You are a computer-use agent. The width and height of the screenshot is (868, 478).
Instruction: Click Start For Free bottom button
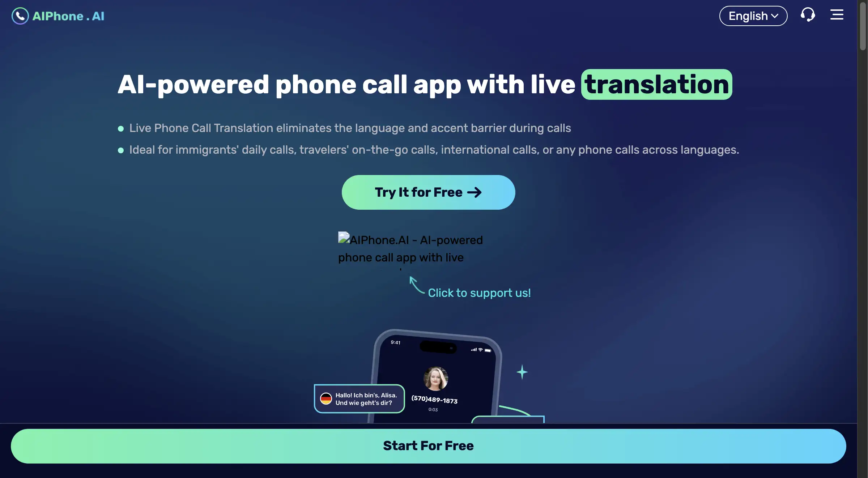point(429,445)
